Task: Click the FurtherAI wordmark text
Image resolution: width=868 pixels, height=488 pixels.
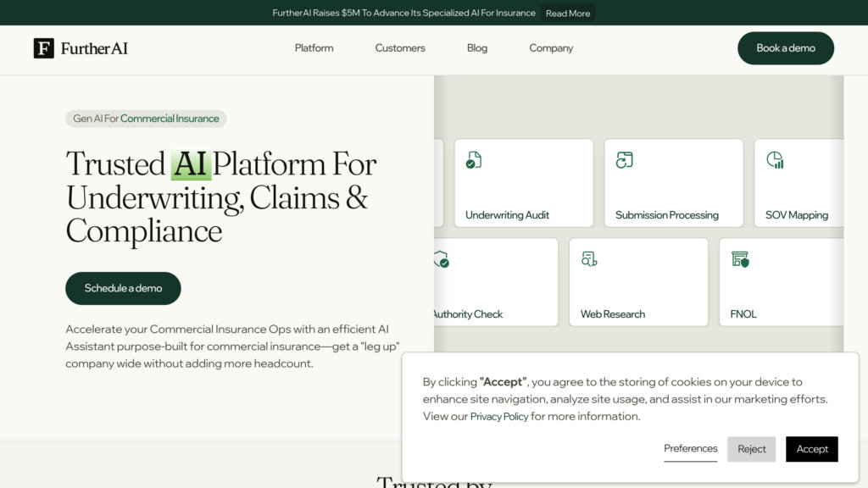Action: [94, 48]
